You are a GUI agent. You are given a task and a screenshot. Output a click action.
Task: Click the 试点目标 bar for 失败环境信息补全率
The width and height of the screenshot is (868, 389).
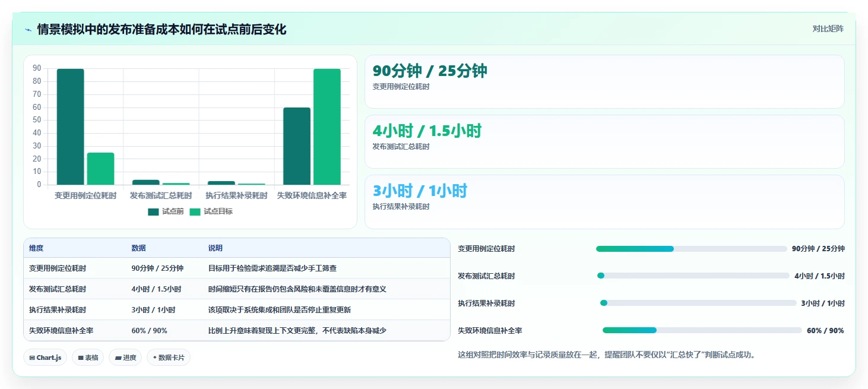coord(327,126)
